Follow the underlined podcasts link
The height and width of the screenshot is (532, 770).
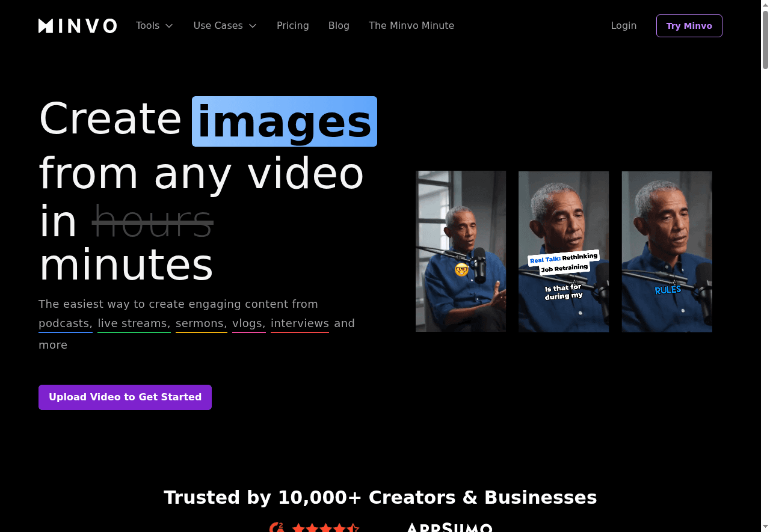tap(65, 323)
